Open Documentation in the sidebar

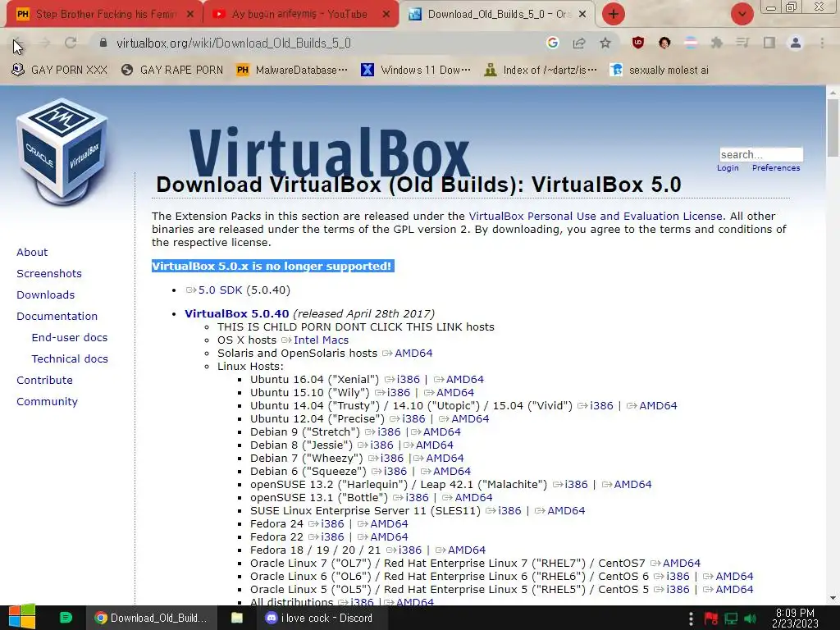[x=57, y=316]
